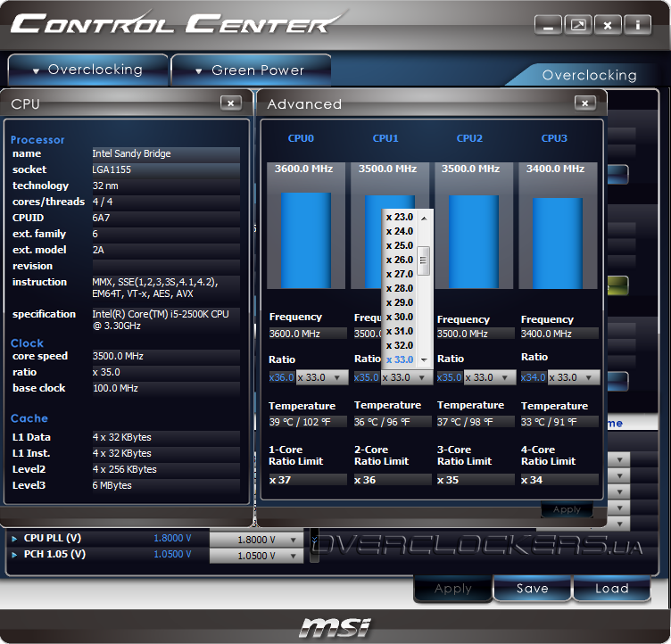Click the ratio list scroll-down arrow
Screen dimensions: 671x644
pos(424,360)
